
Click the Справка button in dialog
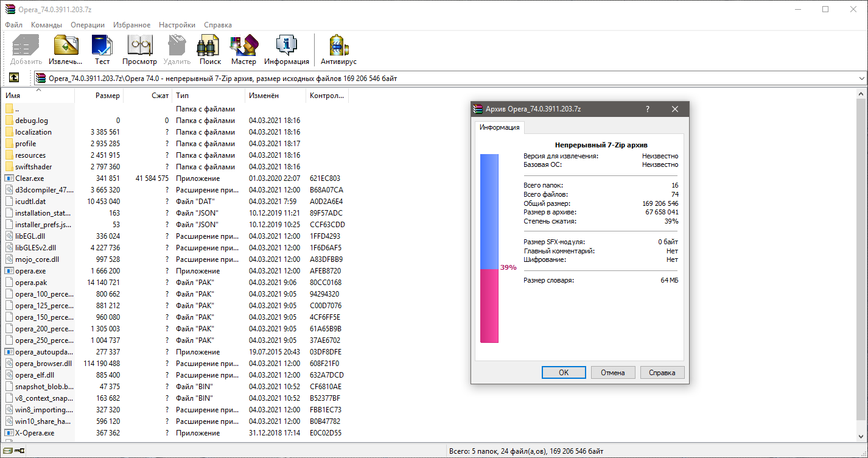pyautogui.click(x=662, y=372)
